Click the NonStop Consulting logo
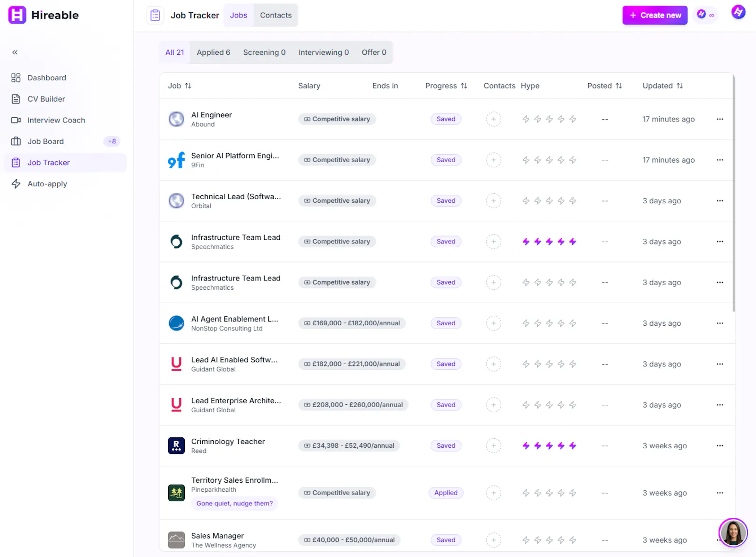 pos(176,323)
